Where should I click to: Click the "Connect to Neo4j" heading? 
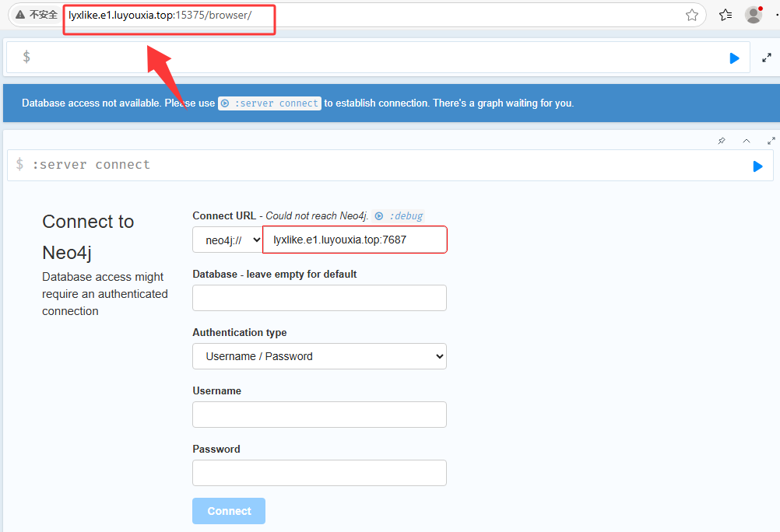tap(88, 237)
